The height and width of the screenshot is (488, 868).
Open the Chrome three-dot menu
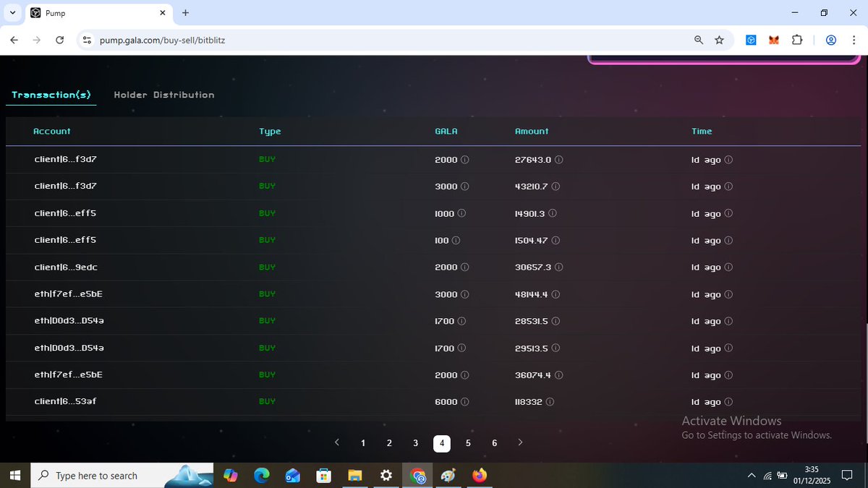(x=854, y=40)
